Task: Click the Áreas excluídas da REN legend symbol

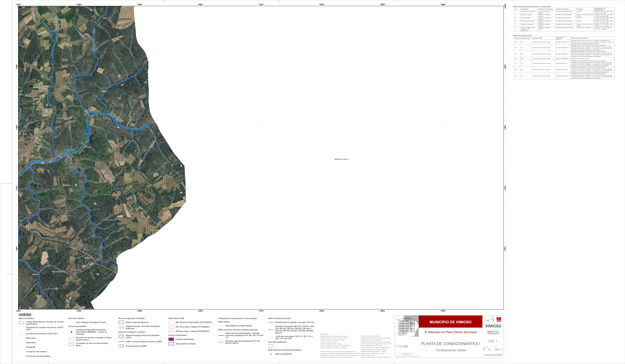Action: tap(121, 346)
